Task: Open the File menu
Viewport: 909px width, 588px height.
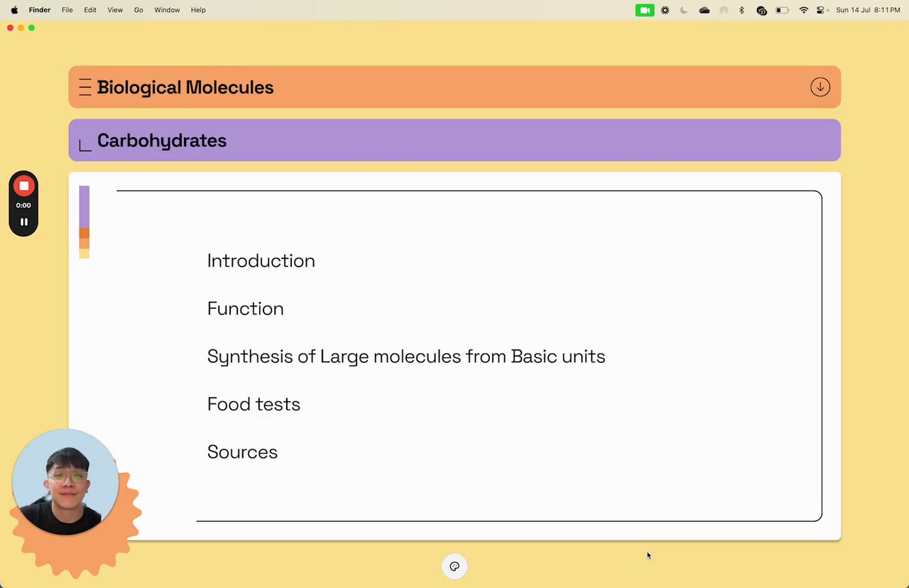Action: 67,11
